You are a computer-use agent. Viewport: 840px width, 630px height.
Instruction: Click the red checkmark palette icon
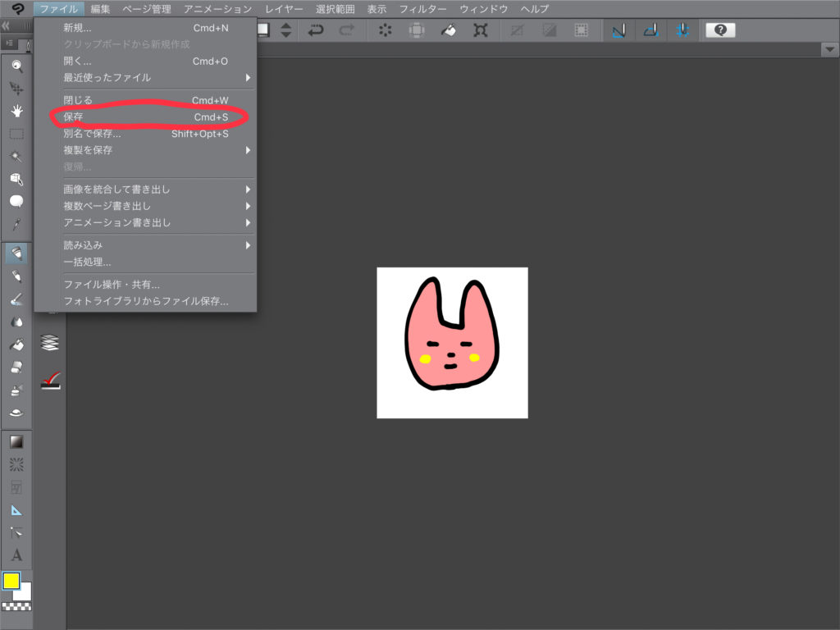(x=50, y=381)
